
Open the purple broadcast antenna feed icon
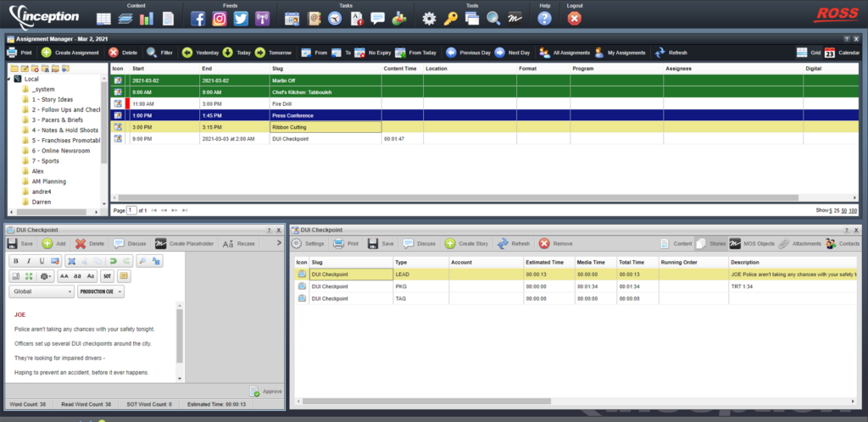pos(263,19)
